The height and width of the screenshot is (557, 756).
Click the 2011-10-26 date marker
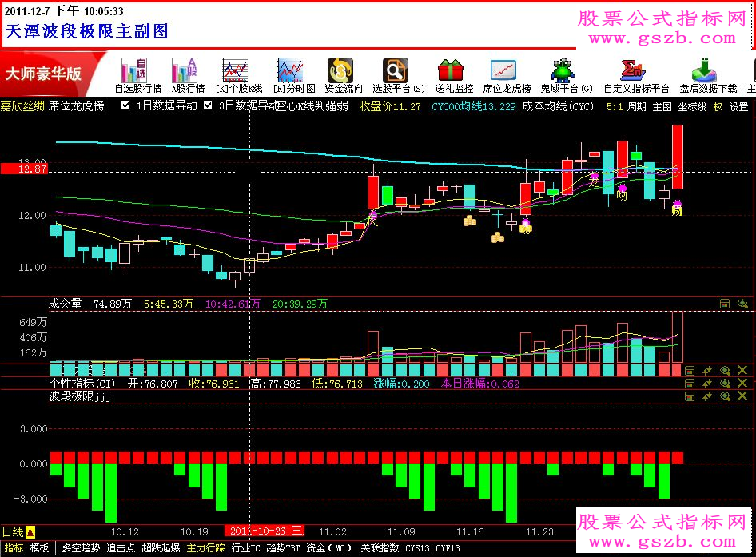coord(265,531)
